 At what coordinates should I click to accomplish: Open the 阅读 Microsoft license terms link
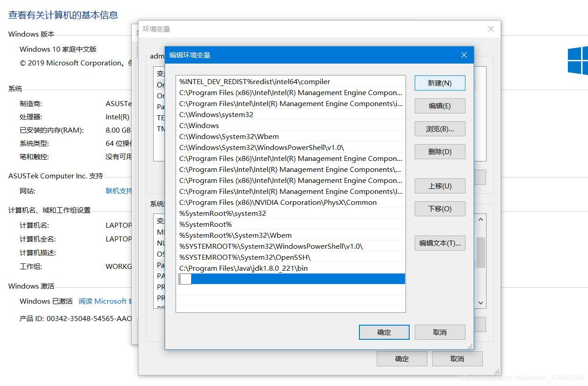pos(105,301)
